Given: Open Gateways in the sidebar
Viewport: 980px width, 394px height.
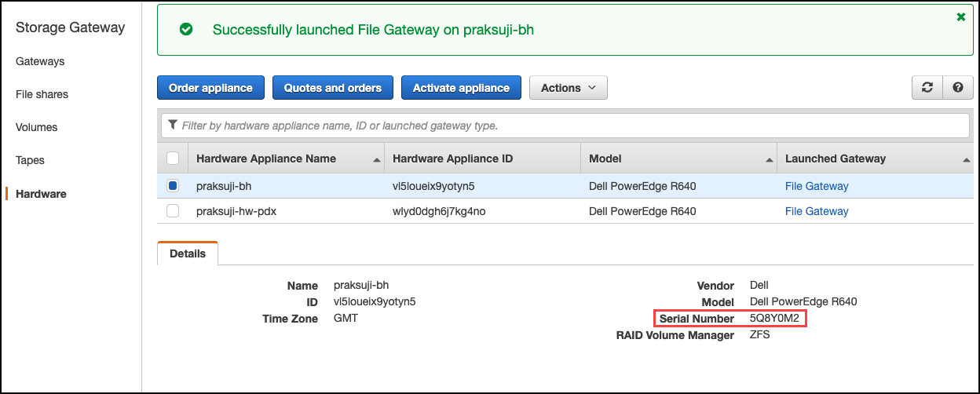Looking at the screenshot, I should (x=40, y=61).
